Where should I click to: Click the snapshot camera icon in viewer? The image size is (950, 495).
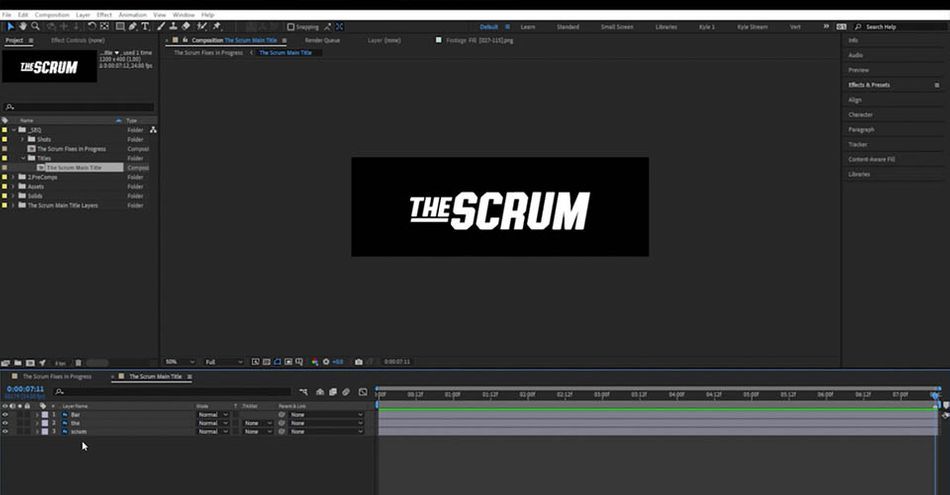[x=359, y=362]
